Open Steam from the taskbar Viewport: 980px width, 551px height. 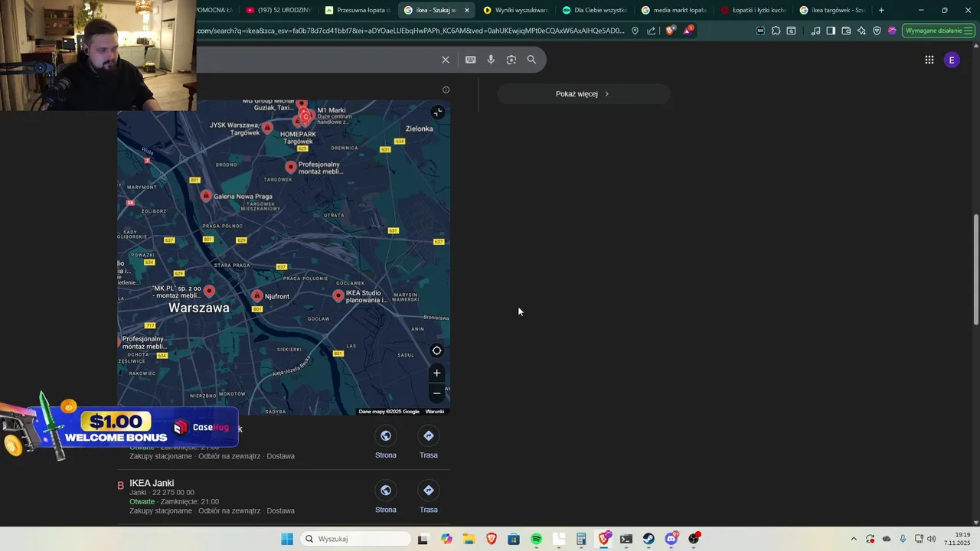[x=648, y=539]
